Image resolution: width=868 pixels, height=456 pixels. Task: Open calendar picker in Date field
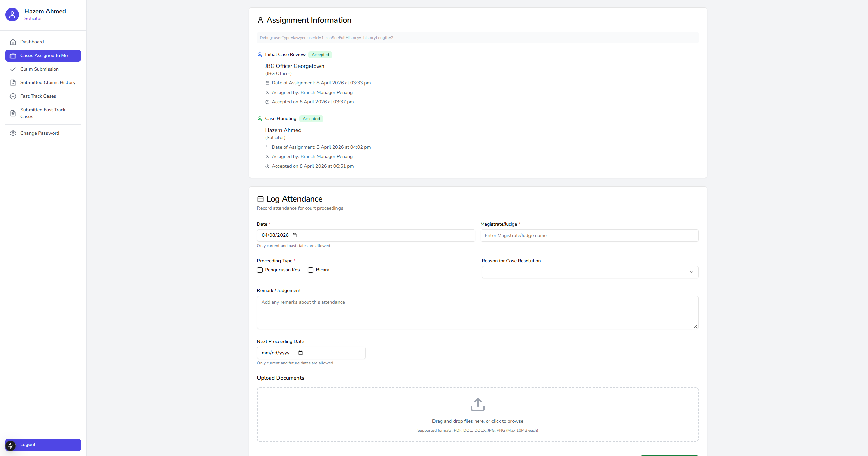coord(295,235)
